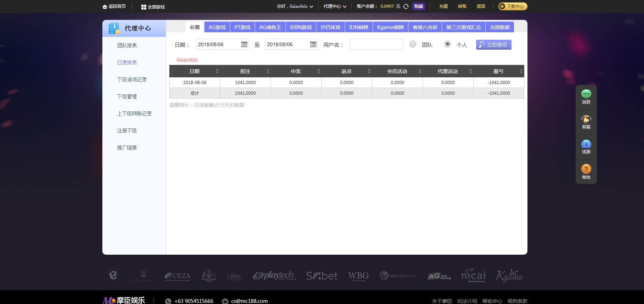Viewport: 644px width, 304px height.
Task: Switch to the PT游戏 tab
Action: [242, 27]
